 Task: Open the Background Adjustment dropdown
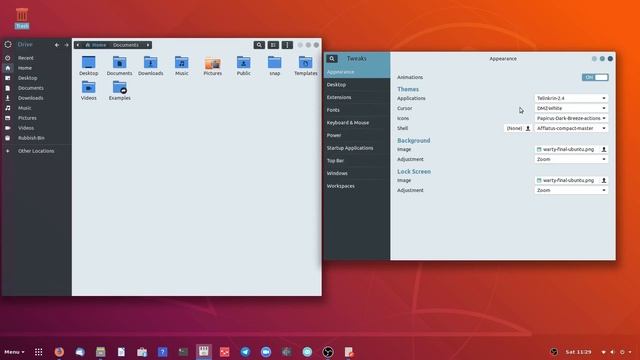coord(571,159)
